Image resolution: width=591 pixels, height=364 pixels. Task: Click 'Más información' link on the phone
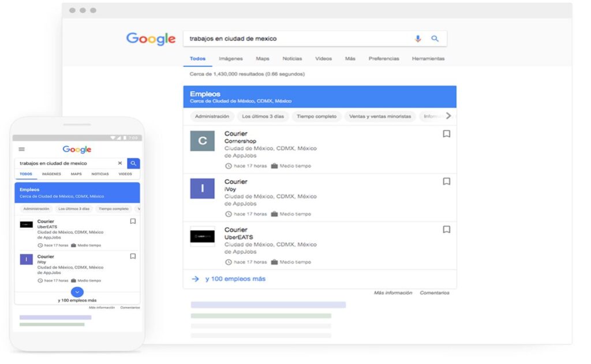(102, 308)
